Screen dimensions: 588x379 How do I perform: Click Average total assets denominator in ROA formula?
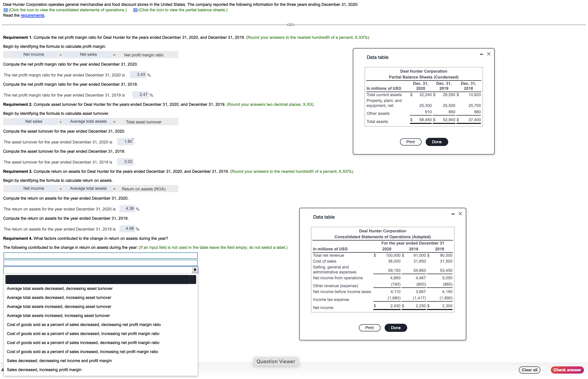pyautogui.click(x=88, y=188)
